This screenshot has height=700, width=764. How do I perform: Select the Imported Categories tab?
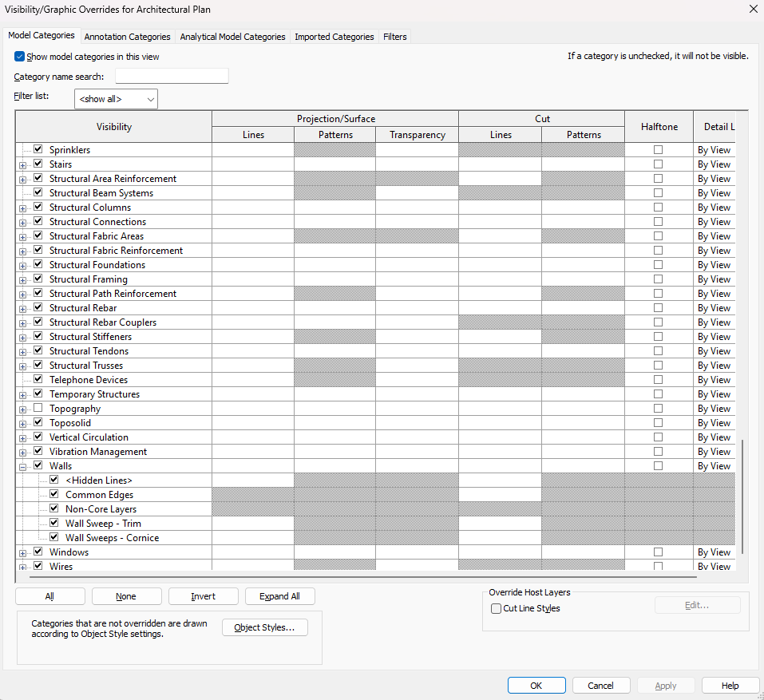point(334,36)
